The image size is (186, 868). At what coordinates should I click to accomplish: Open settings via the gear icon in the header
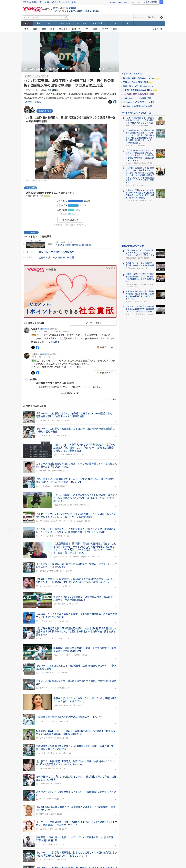tap(161, 18)
